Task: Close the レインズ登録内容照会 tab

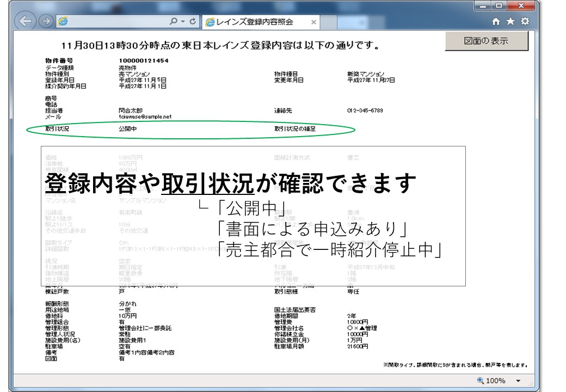Action: tap(313, 22)
